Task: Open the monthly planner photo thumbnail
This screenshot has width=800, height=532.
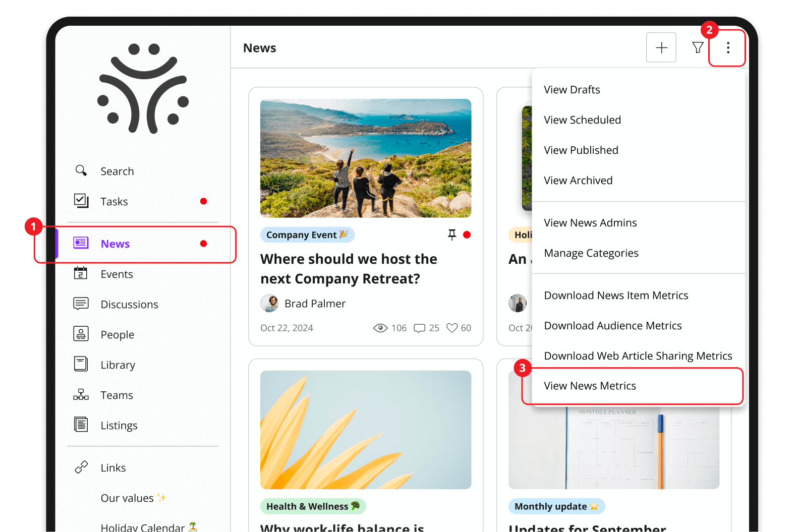Action: tap(614, 447)
